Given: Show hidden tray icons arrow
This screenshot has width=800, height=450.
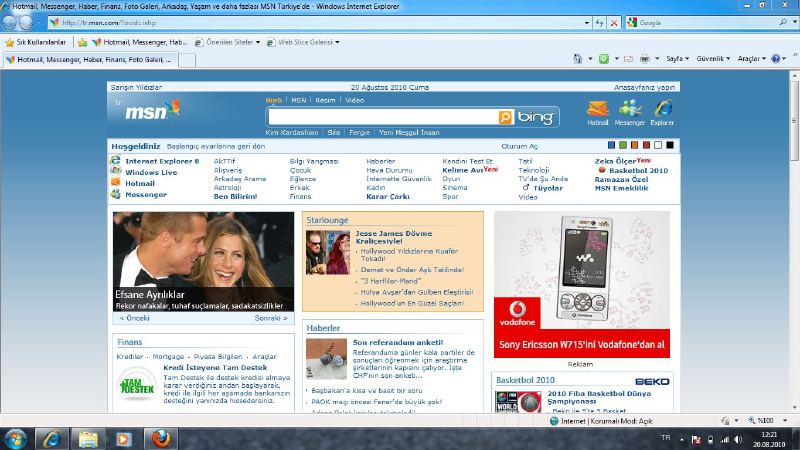Looking at the screenshot, I should (x=682, y=439).
